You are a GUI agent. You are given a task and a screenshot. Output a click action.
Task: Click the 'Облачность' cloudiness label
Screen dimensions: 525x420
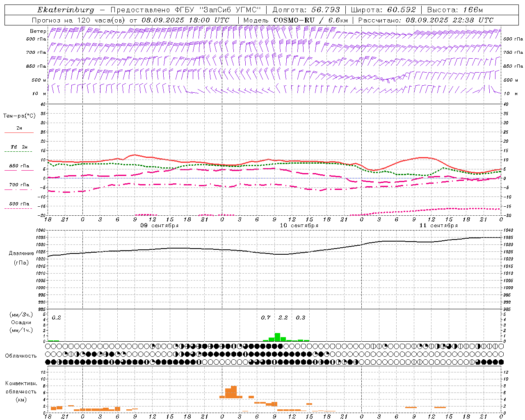(21, 356)
